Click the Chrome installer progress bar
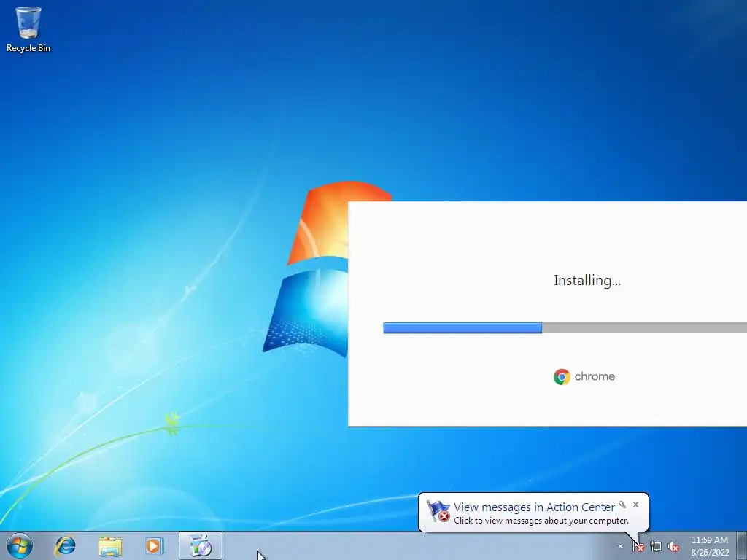The height and width of the screenshot is (560, 747). coord(565,327)
